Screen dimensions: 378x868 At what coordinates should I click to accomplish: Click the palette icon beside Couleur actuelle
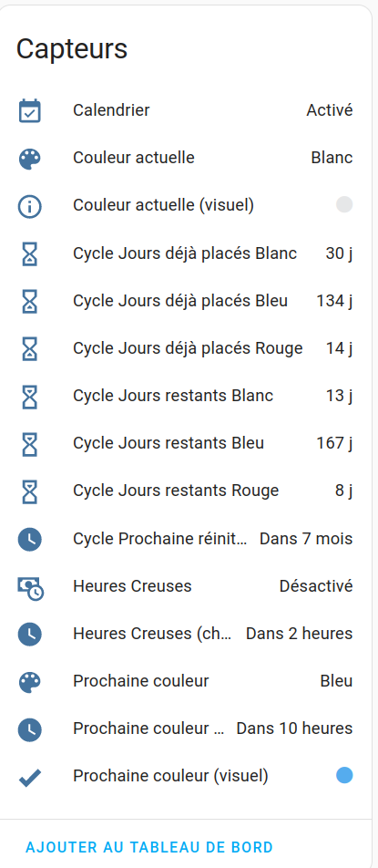(x=30, y=159)
